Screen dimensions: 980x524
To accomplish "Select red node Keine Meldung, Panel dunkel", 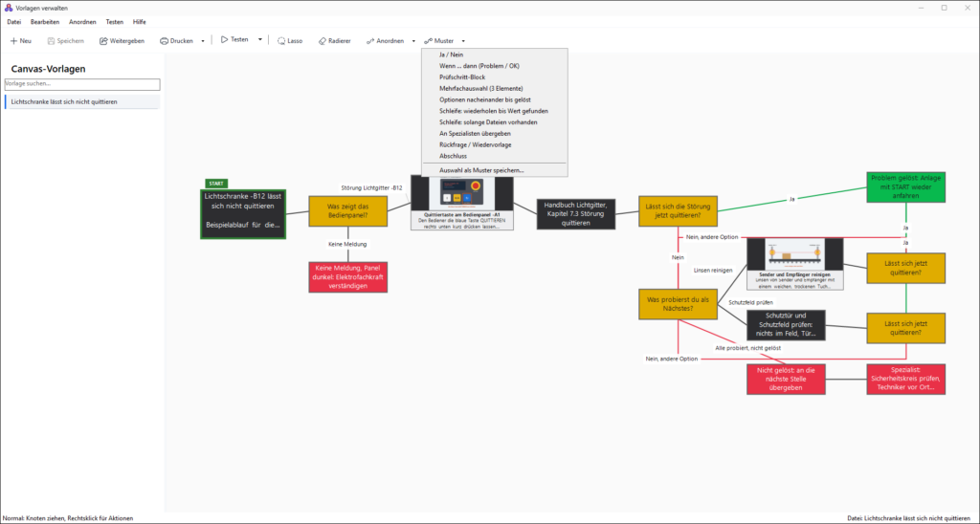I will pyautogui.click(x=348, y=277).
